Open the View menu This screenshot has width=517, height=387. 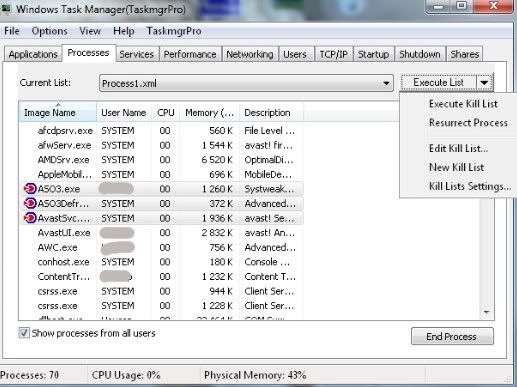(90, 31)
